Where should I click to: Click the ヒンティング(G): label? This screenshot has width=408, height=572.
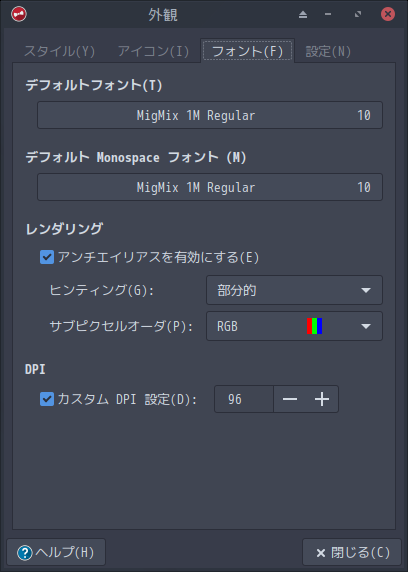point(101,290)
